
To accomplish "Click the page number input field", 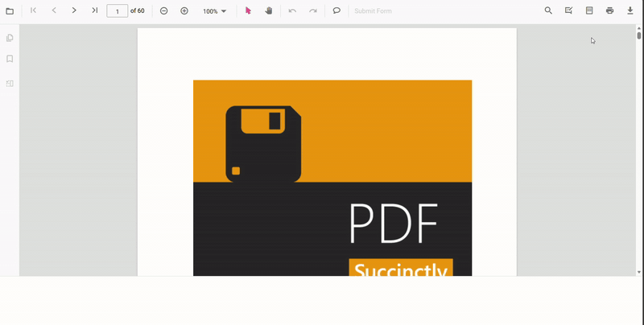I will tap(118, 11).
